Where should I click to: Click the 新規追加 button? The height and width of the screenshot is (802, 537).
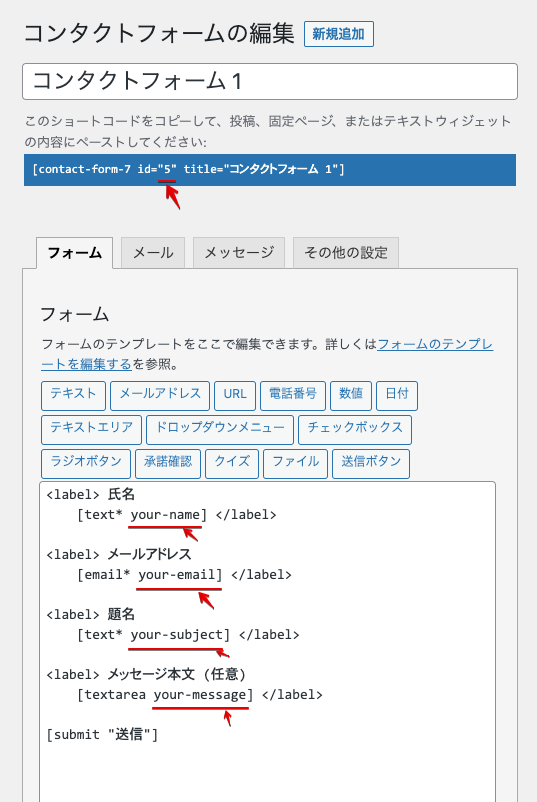339,34
